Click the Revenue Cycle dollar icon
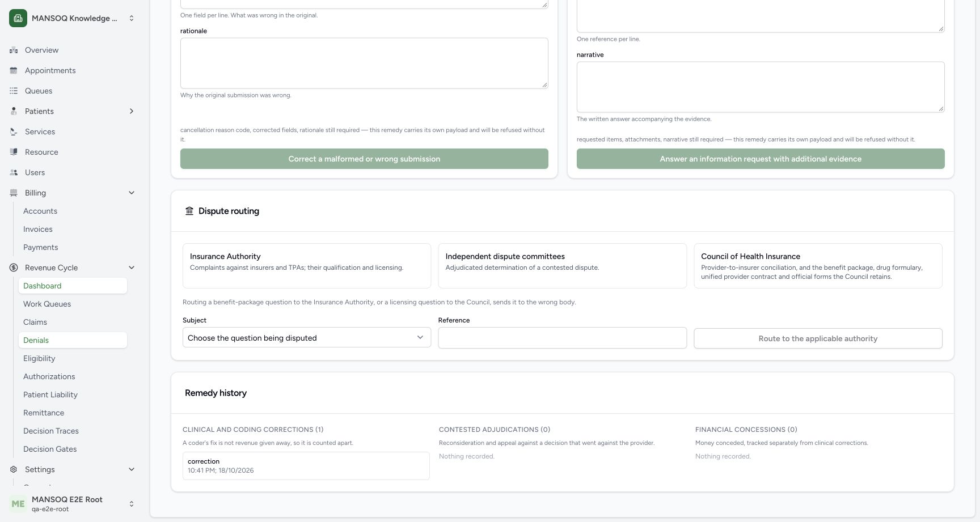Image resolution: width=980 pixels, height=522 pixels. point(14,268)
